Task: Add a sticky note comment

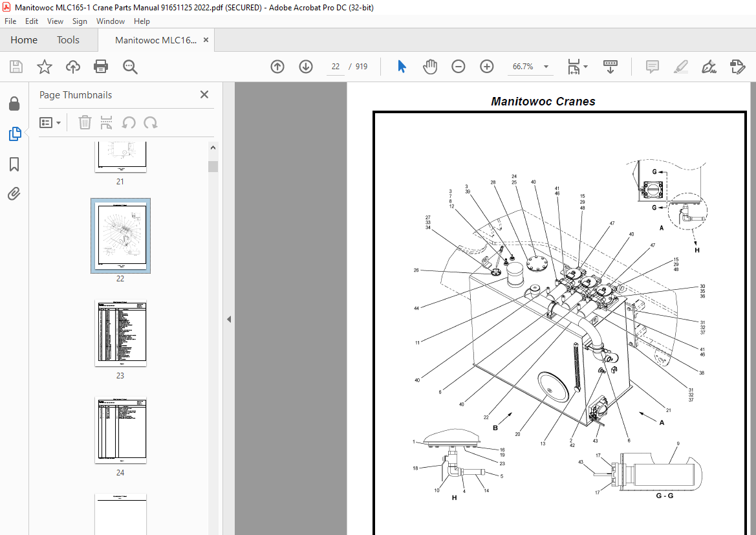Action: click(652, 67)
